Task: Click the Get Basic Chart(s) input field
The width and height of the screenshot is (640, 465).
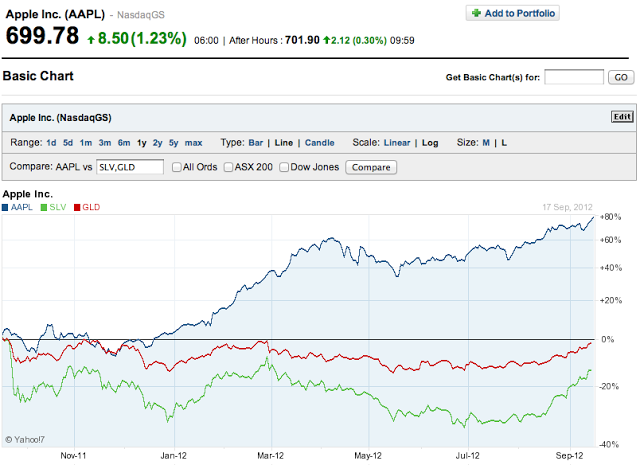Action: tap(574, 77)
